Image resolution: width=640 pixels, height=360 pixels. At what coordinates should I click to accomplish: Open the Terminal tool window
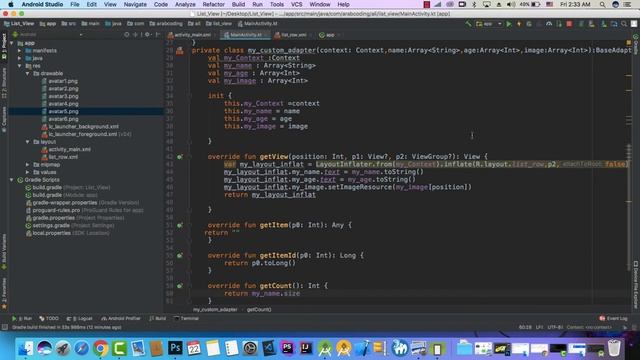coord(186,318)
